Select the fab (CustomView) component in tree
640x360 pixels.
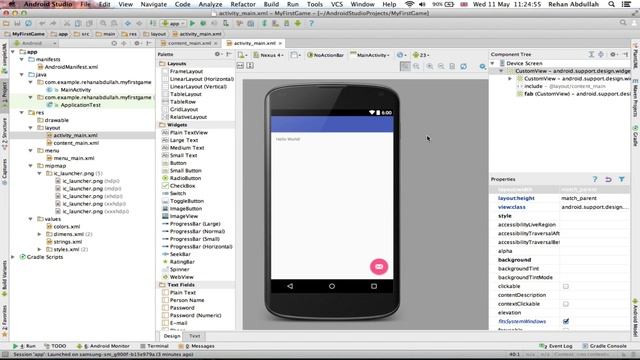coord(573,93)
